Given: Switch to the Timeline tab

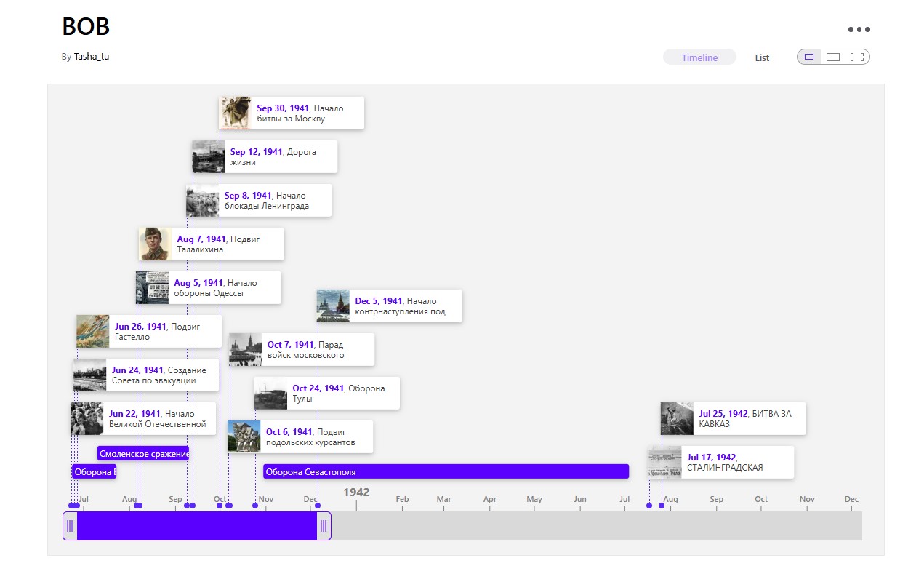Looking at the screenshot, I should tap(699, 57).
